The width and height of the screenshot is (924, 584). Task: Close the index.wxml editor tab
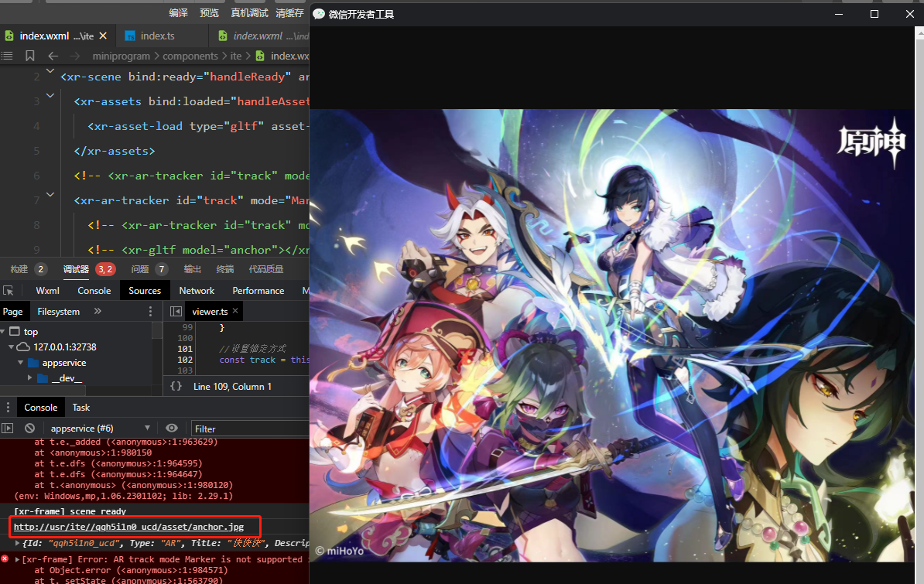click(x=103, y=36)
